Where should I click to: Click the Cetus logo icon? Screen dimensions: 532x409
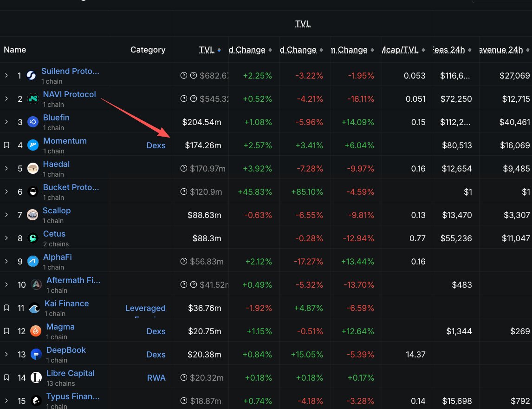(33, 238)
